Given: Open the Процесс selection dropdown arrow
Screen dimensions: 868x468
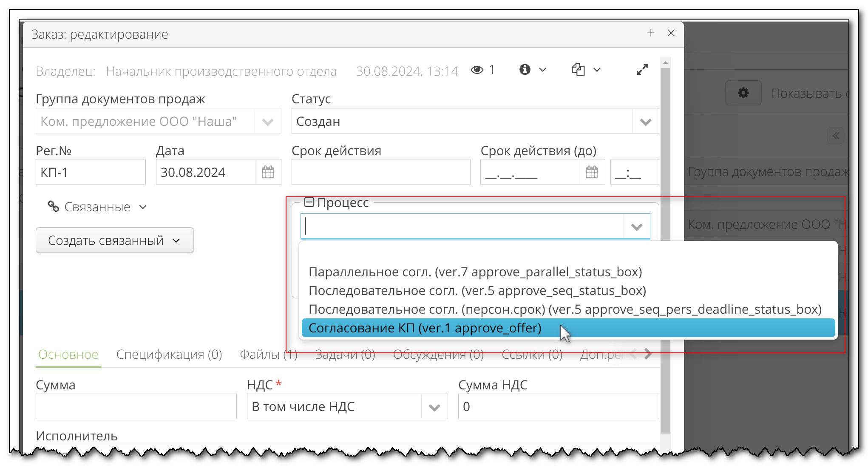Looking at the screenshot, I should (636, 226).
